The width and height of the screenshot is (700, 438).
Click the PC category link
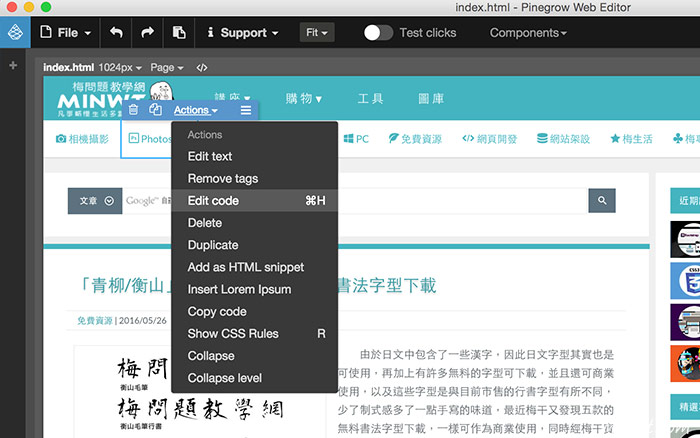pos(356,139)
